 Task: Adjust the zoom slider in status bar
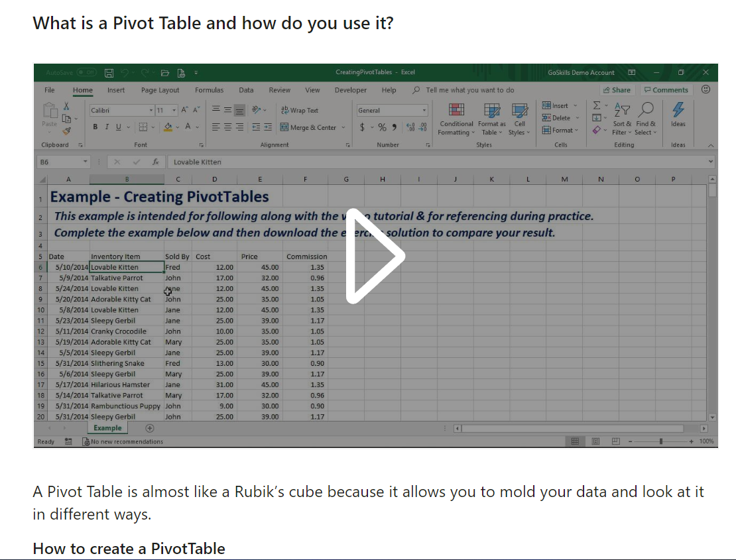(x=660, y=441)
